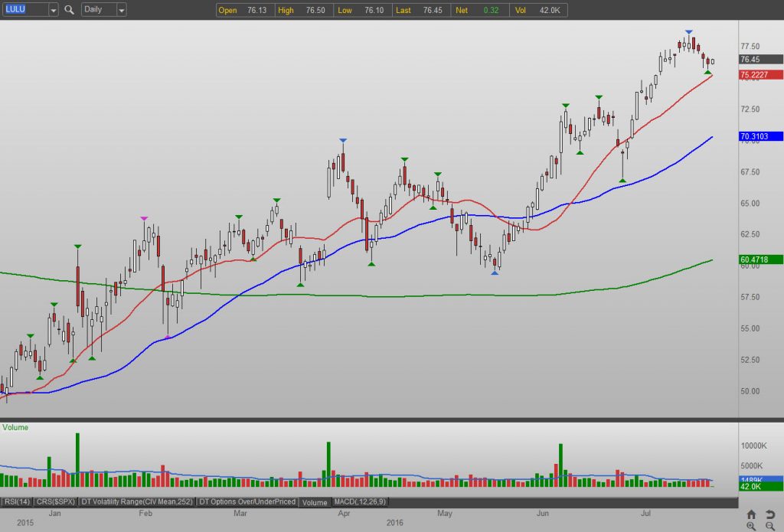The height and width of the screenshot is (532, 784).
Task: Click the 10000K volume axis label
Action: tap(753, 446)
